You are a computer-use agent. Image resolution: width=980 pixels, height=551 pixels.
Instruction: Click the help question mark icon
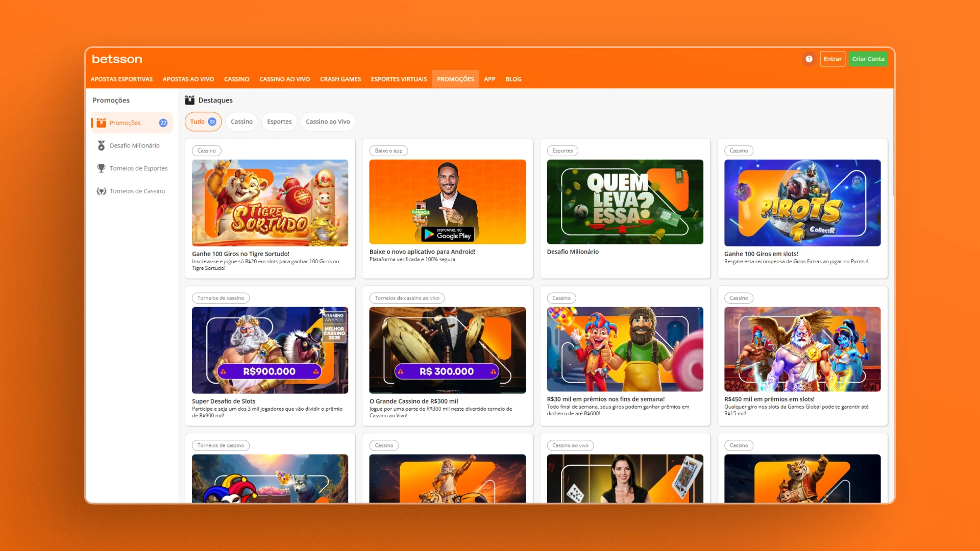[x=809, y=59]
